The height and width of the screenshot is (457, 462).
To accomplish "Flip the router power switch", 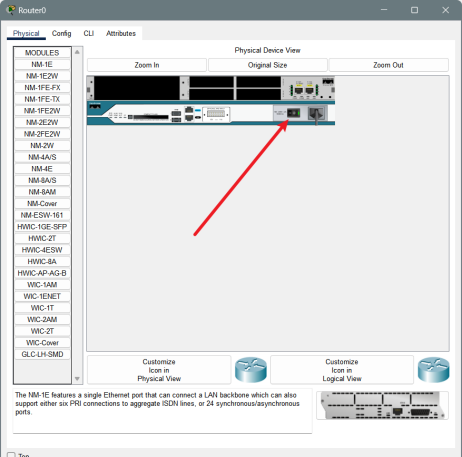I will pyautogui.click(x=293, y=113).
